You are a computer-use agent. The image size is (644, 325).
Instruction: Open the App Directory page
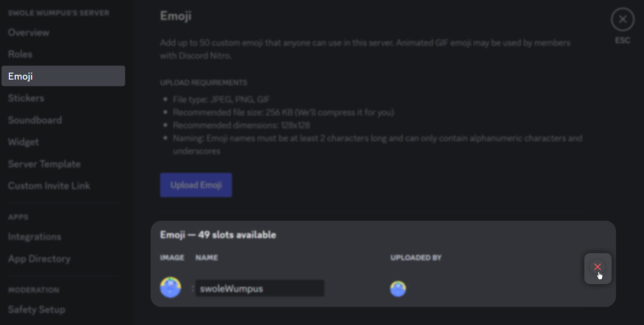pyautogui.click(x=39, y=259)
